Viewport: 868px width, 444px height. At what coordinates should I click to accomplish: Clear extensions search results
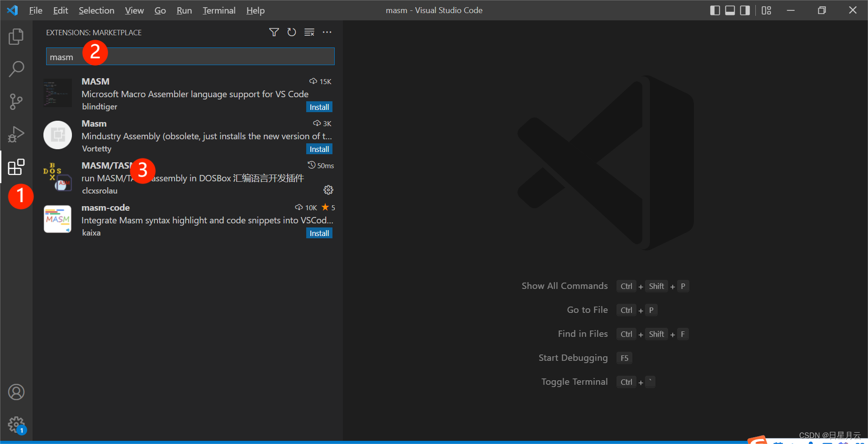pyautogui.click(x=309, y=32)
